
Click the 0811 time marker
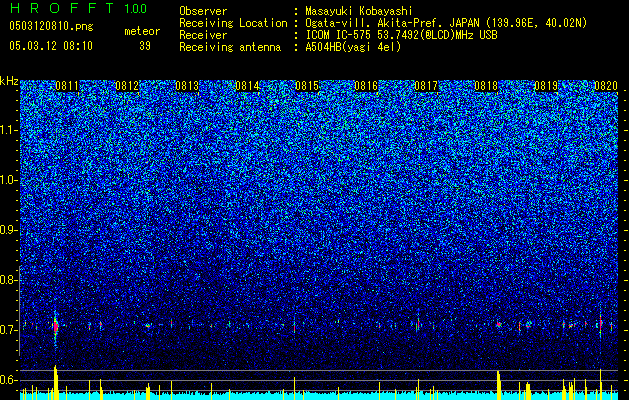click(67, 86)
